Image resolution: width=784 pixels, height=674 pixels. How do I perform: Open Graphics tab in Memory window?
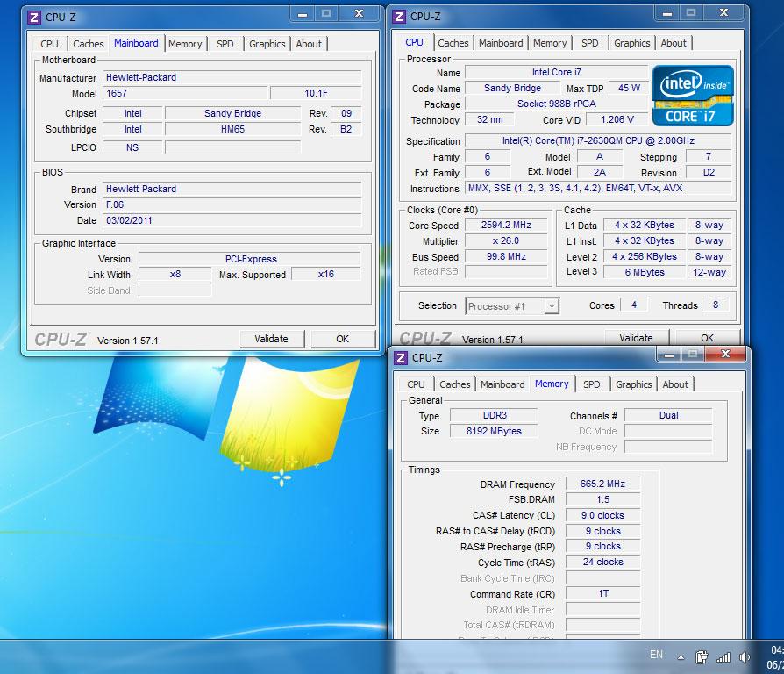click(633, 384)
